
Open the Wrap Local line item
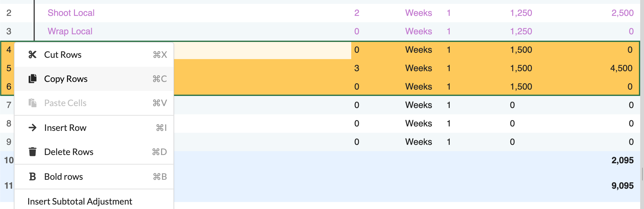[x=70, y=31]
